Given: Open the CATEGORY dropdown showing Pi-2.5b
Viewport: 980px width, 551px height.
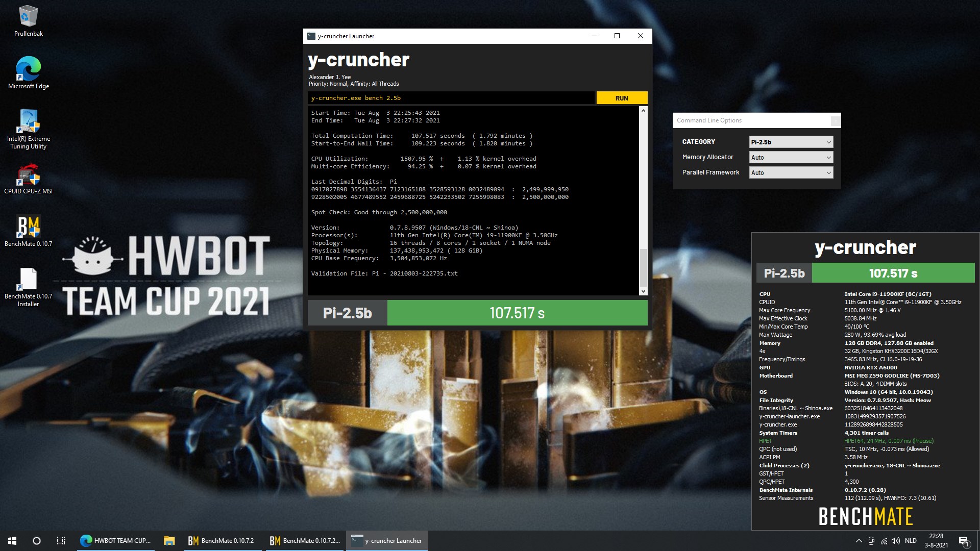Looking at the screenshot, I should pyautogui.click(x=791, y=142).
